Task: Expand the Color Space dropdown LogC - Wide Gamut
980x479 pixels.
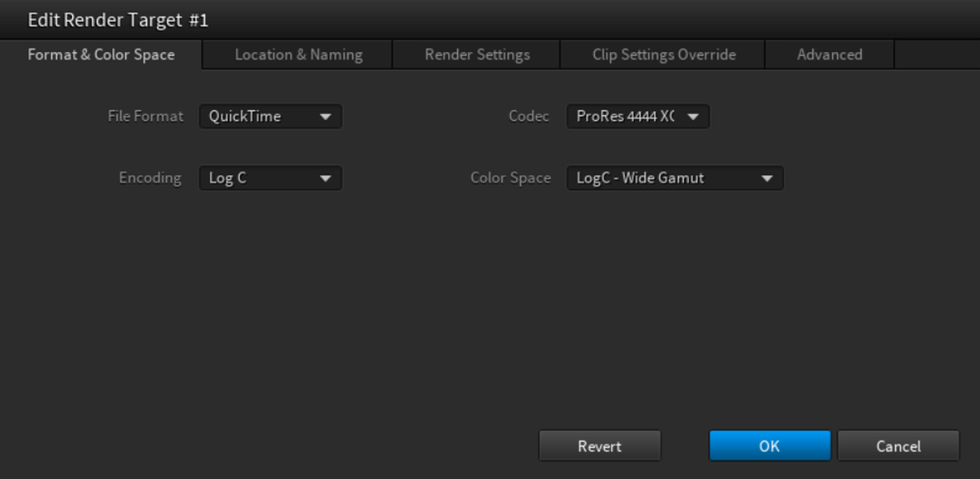Action: [x=675, y=178]
